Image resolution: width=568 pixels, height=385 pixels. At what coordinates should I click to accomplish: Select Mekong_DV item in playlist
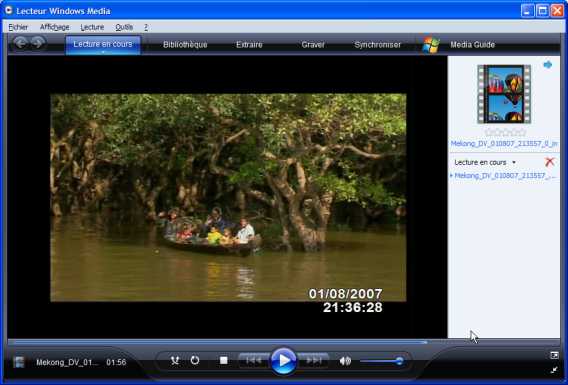pos(504,176)
